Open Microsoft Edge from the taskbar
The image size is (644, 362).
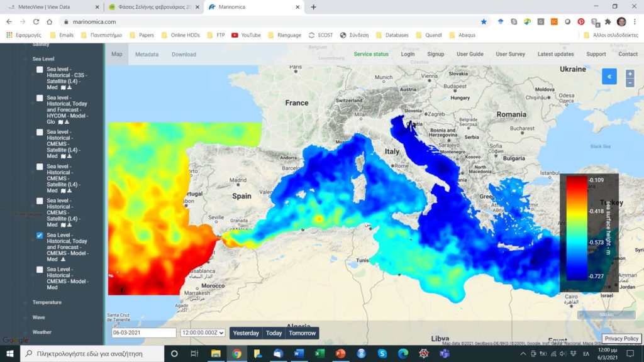tap(403, 353)
